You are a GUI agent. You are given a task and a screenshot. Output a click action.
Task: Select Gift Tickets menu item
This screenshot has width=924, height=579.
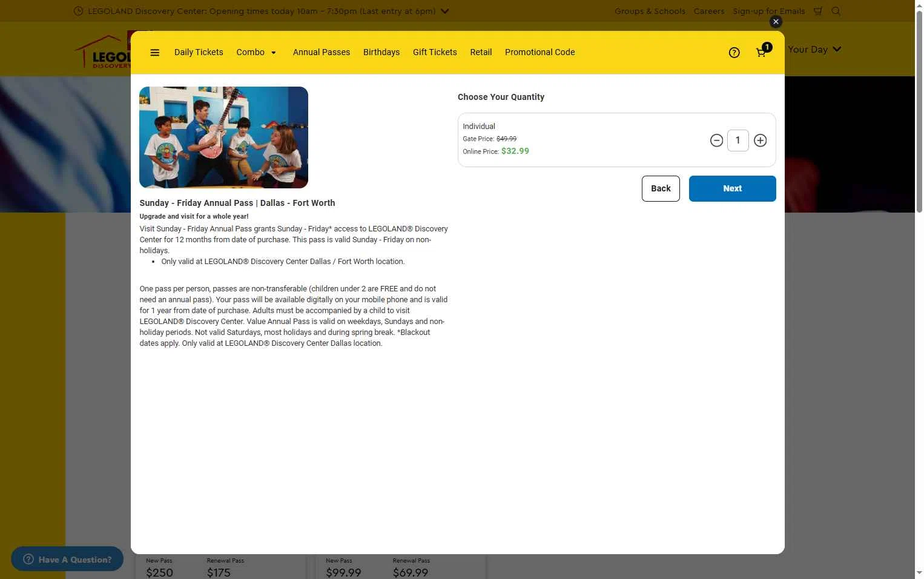(435, 52)
